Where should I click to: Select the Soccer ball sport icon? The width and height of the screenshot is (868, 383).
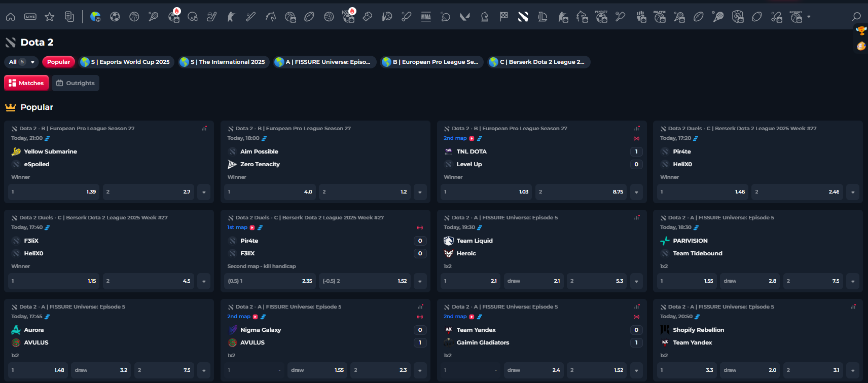point(115,17)
